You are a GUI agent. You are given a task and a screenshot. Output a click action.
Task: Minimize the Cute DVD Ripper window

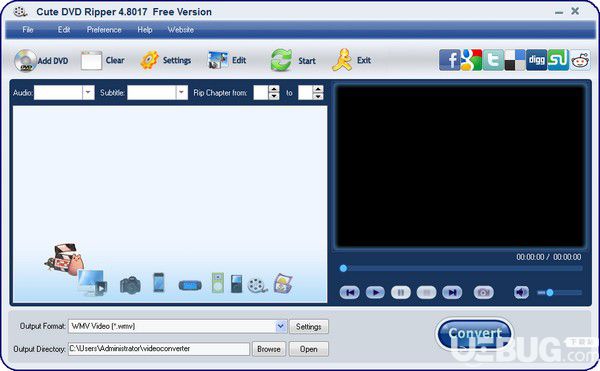pyautogui.click(x=559, y=12)
